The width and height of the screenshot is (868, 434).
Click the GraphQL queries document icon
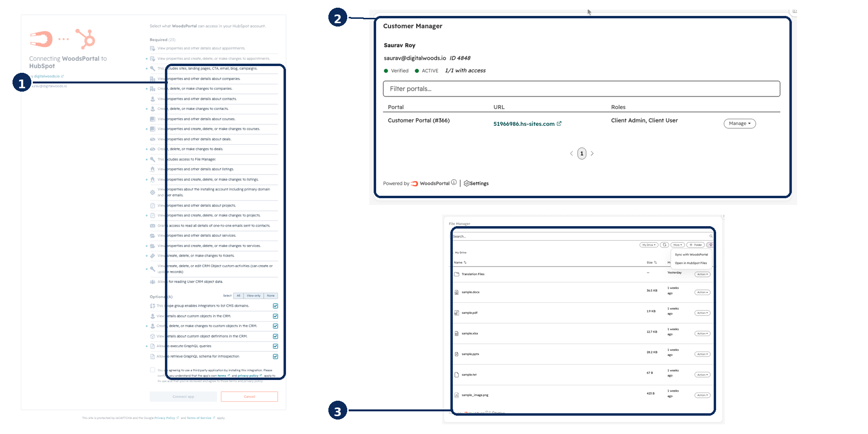152,346
